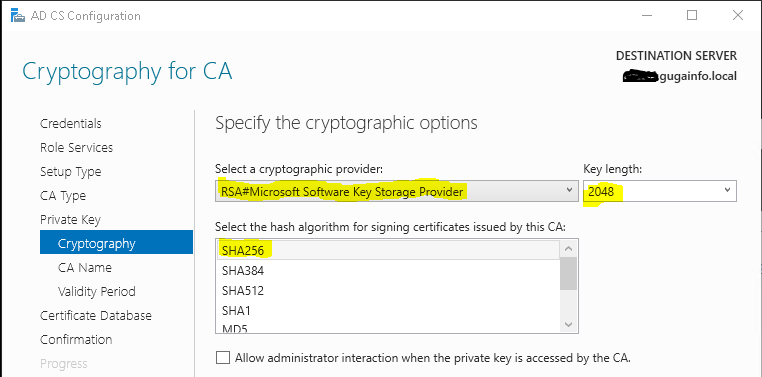Image resolution: width=762 pixels, height=377 pixels.
Task: Click the hash list scroll down arrow
Action: (x=569, y=324)
